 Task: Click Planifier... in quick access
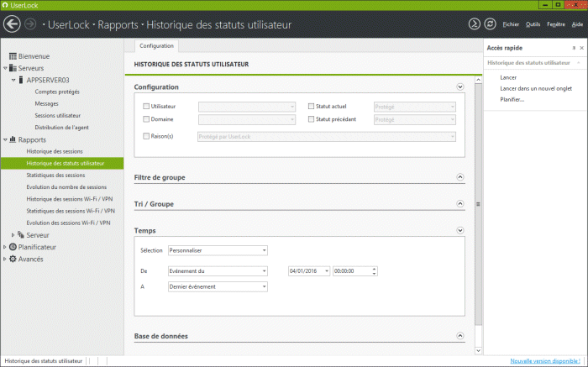[512, 99]
